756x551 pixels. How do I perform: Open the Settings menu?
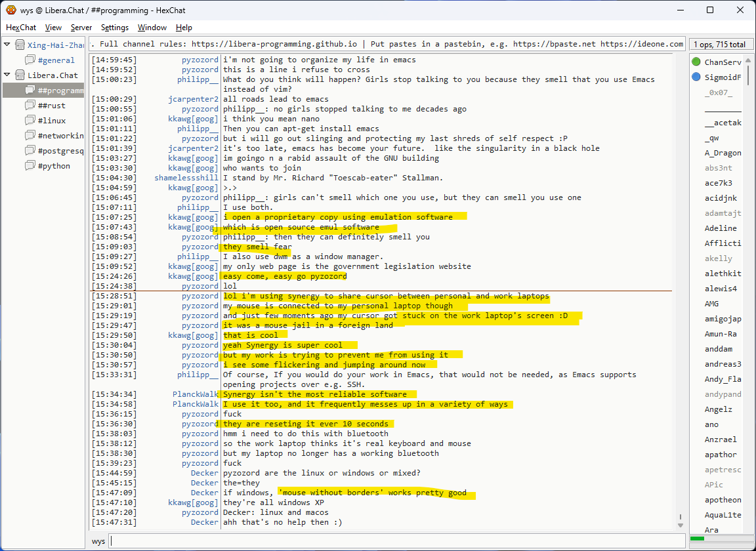tap(115, 28)
